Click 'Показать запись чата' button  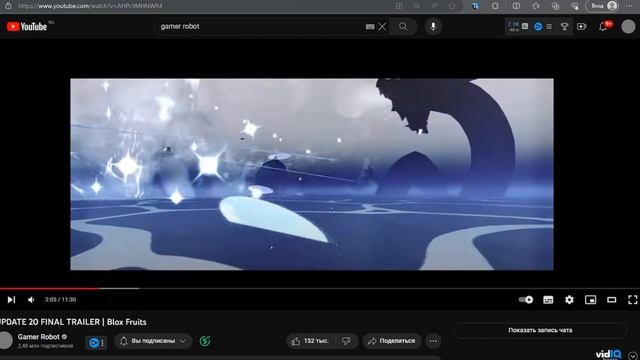[x=540, y=330]
